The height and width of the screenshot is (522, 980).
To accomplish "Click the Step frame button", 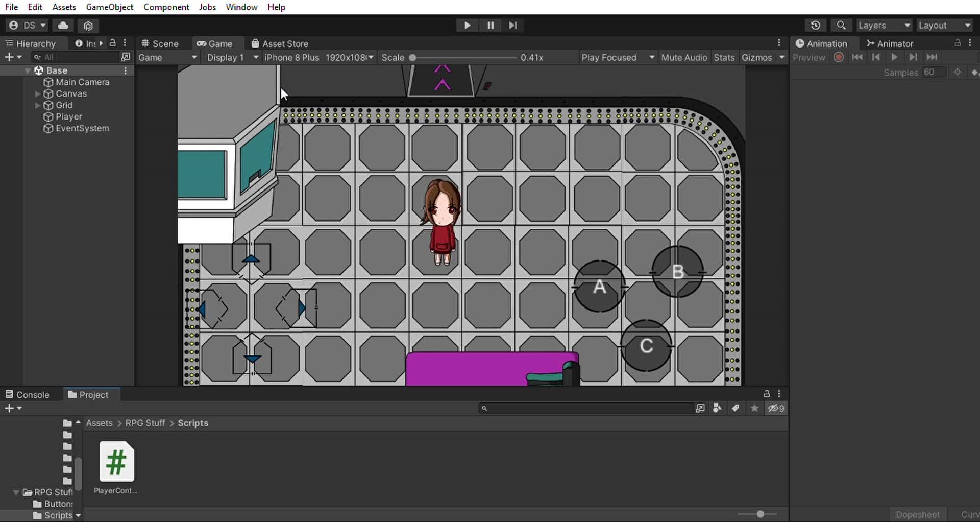I will 513,25.
